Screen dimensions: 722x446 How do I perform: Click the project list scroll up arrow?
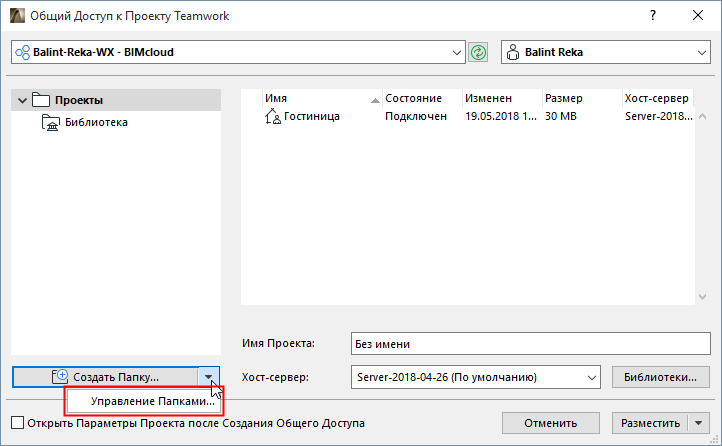(702, 116)
